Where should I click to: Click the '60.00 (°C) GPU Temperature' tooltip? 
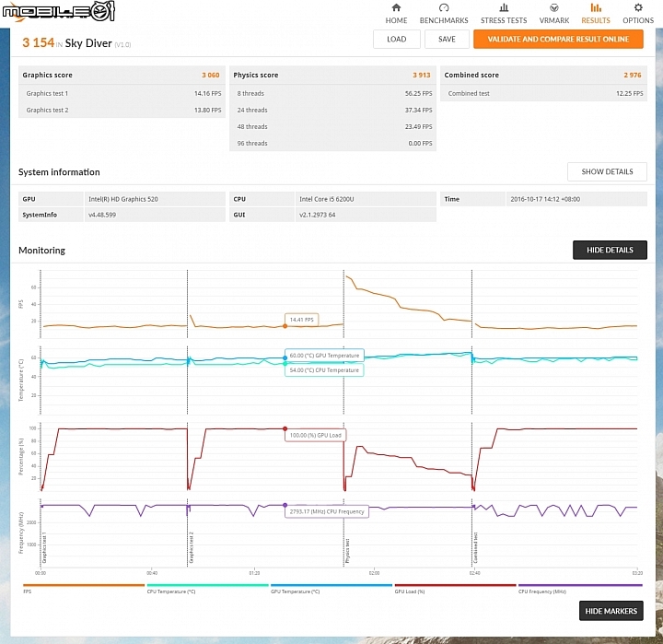click(x=324, y=356)
